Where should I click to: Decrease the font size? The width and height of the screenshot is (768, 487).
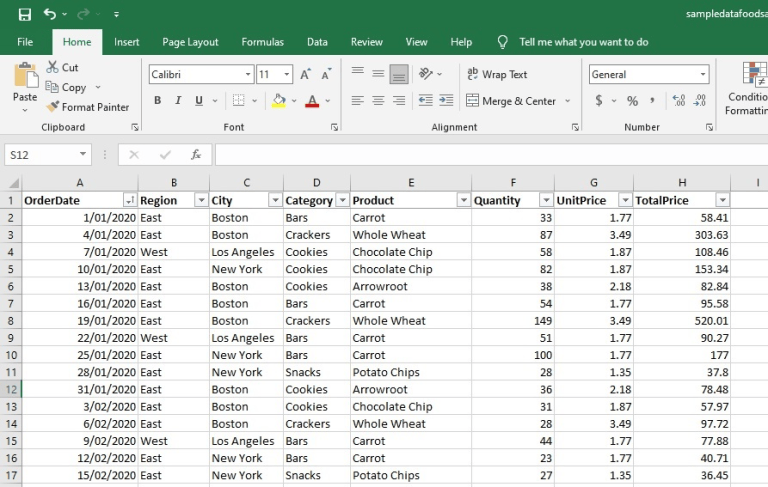(x=326, y=74)
